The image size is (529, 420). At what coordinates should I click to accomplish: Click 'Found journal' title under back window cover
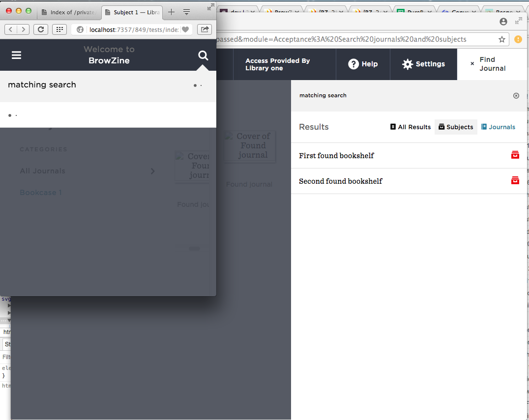pyautogui.click(x=249, y=184)
